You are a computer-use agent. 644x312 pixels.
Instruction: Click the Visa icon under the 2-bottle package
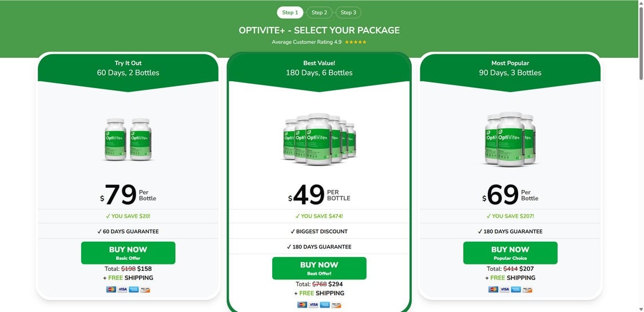coord(122,290)
